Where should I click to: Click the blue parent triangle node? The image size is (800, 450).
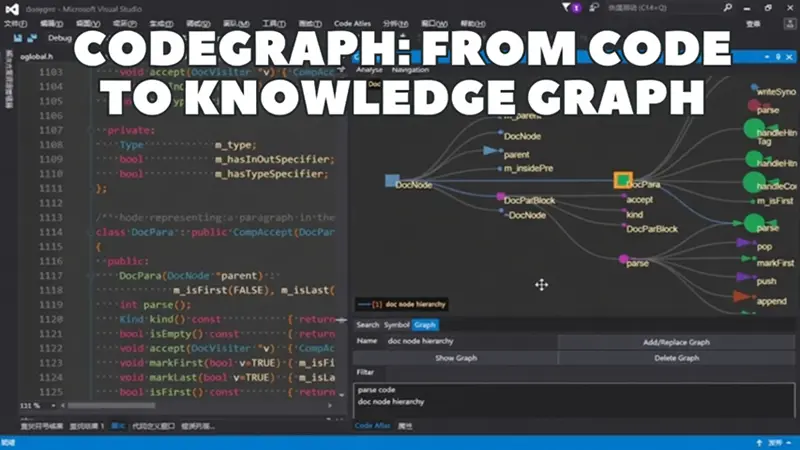[492, 151]
